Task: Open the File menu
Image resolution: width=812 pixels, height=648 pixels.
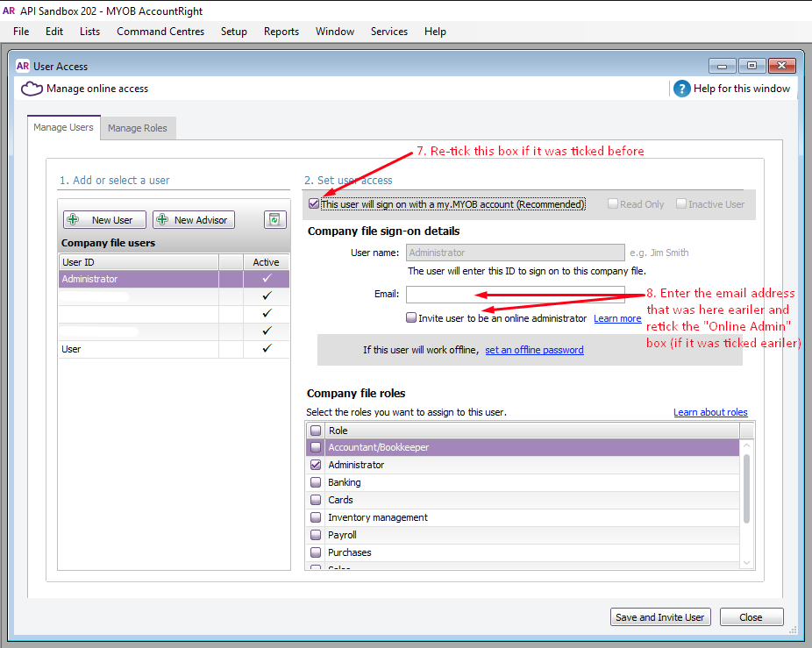Action: (x=21, y=32)
